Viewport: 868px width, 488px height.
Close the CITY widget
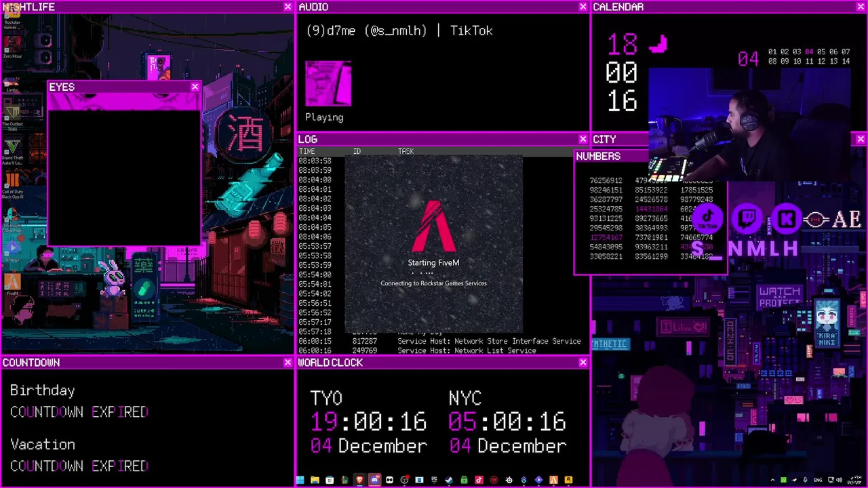point(861,139)
